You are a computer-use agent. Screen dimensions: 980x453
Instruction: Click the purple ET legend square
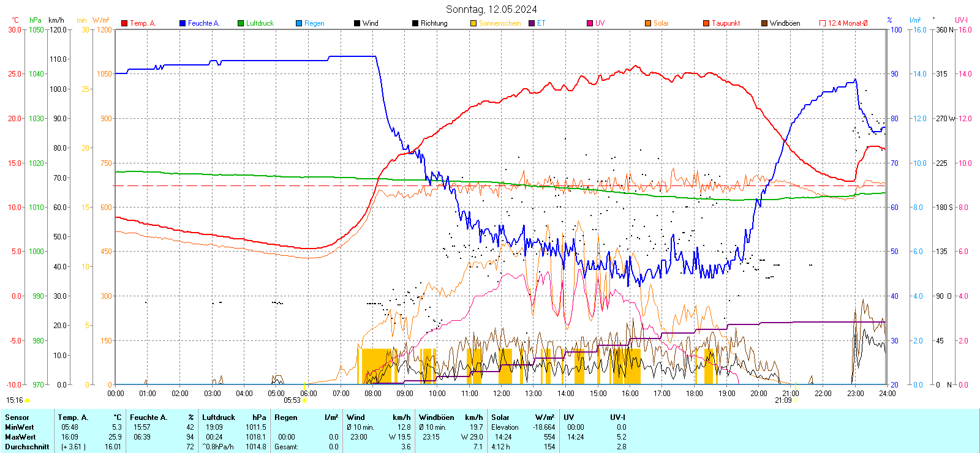click(x=532, y=23)
